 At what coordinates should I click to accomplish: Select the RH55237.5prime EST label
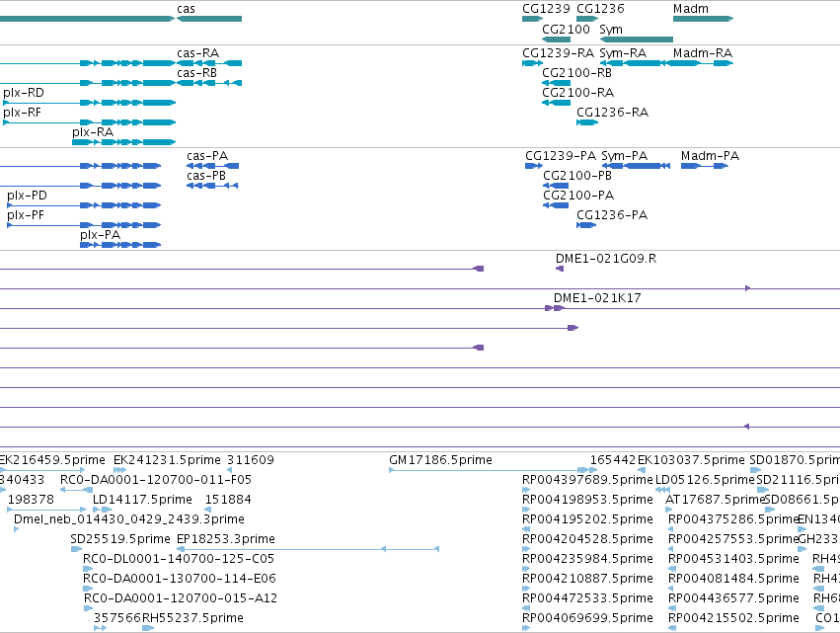point(192,618)
